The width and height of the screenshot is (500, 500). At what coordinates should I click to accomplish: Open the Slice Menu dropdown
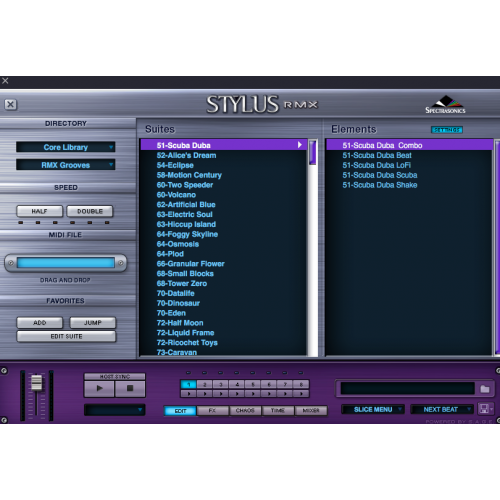[373, 409]
